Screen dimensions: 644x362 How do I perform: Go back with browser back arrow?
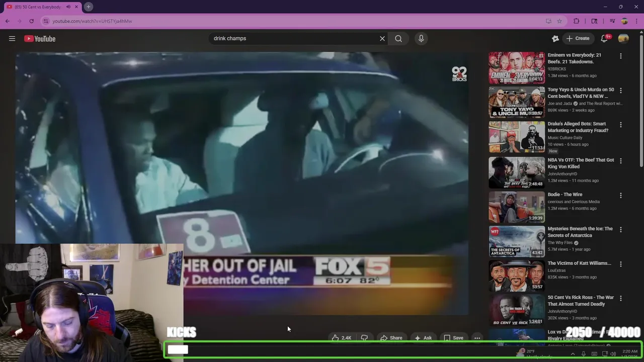[8, 21]
